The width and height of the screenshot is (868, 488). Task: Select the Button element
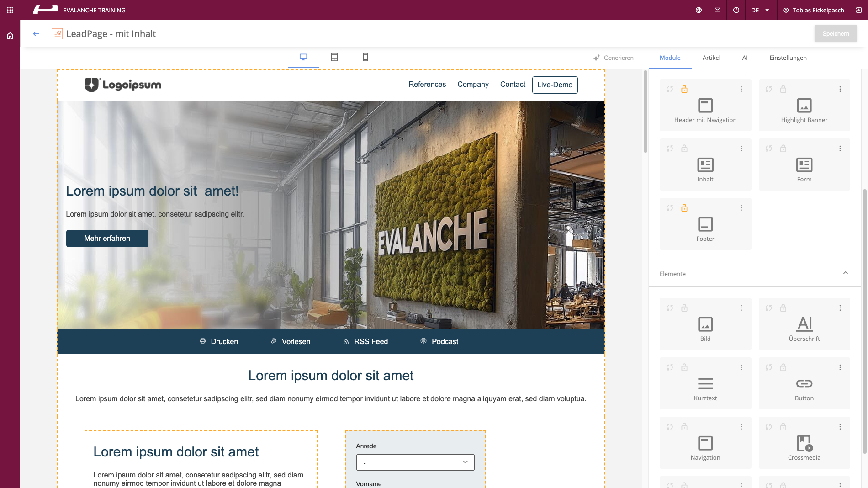click(804, 383)
